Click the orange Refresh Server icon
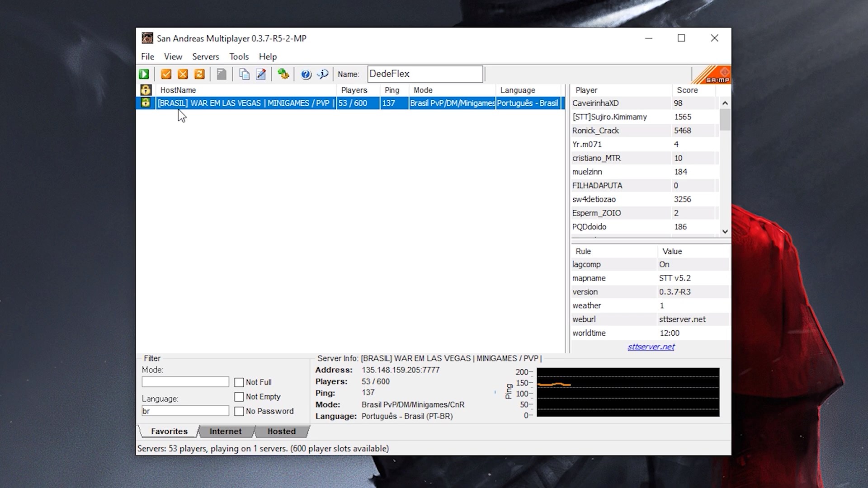The width and height of the screenshot is (868, 488). coord(199,74)
